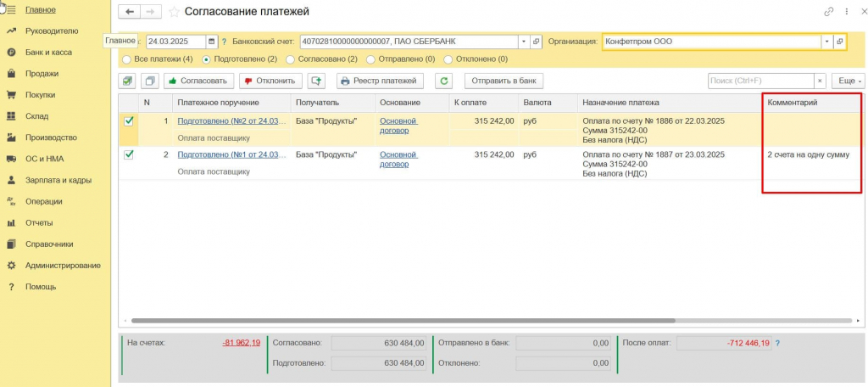Screen dimensions: 868x387
Task: Uncheck all rows with the toolbar icon
Action: pos(150,81)
